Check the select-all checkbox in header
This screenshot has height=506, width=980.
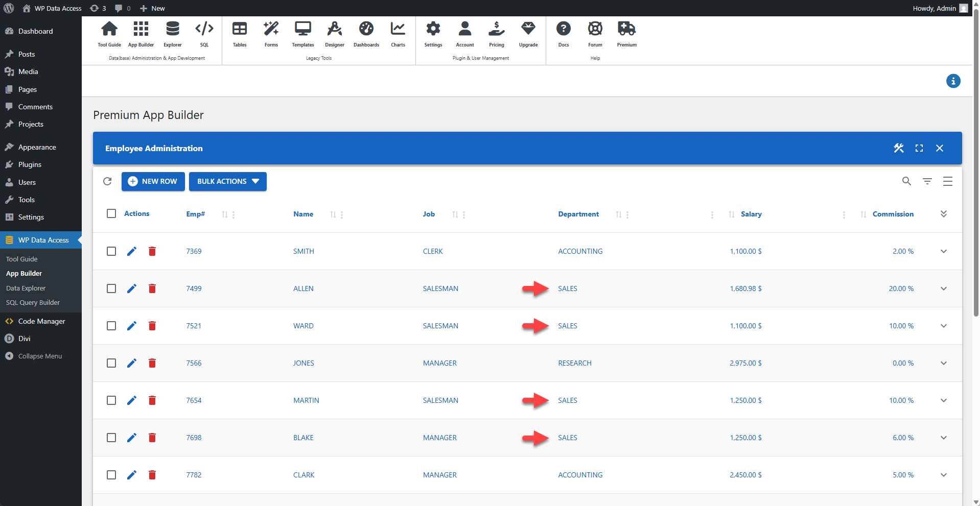(111, 213)
